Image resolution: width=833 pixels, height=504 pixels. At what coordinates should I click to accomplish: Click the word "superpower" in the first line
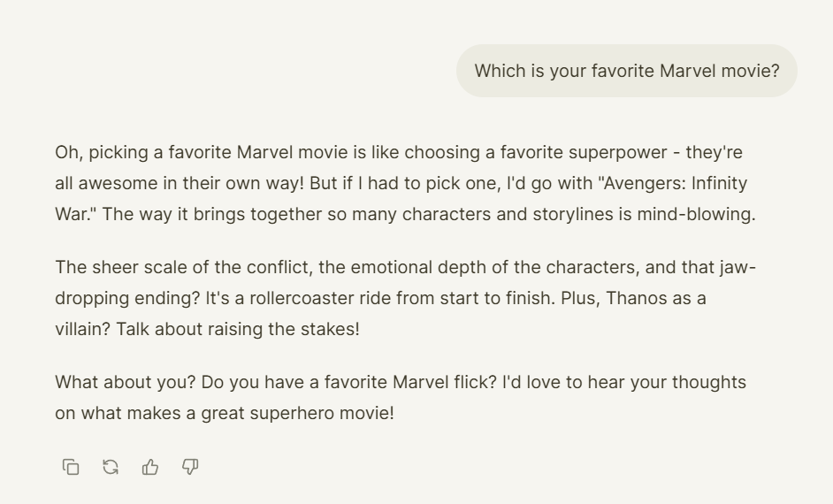point(618,152)
